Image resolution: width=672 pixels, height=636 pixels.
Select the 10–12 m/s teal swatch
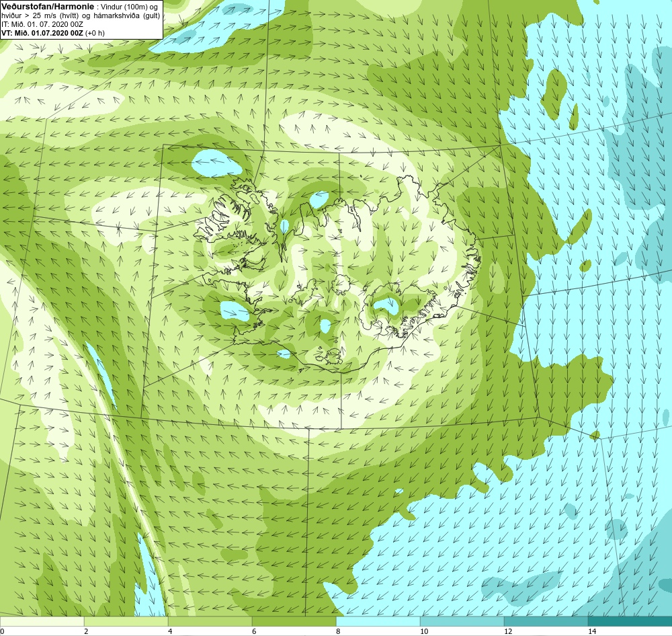462,621
